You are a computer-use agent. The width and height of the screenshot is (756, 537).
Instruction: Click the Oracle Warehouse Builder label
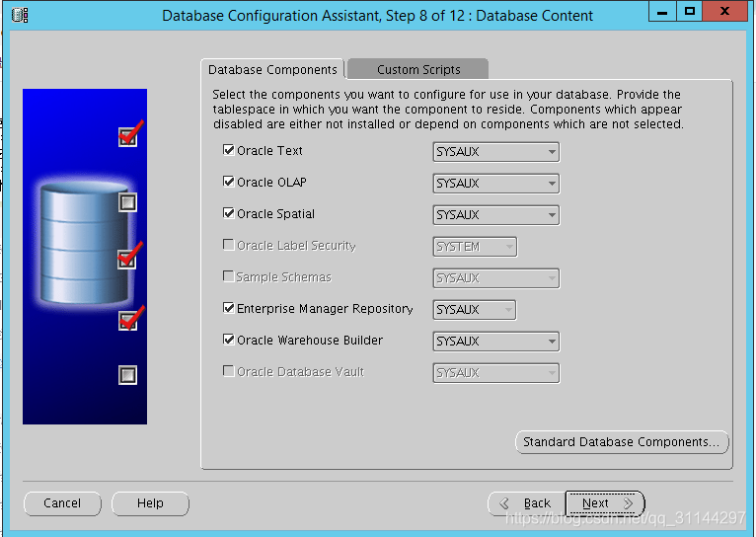[x=310, y=341]
